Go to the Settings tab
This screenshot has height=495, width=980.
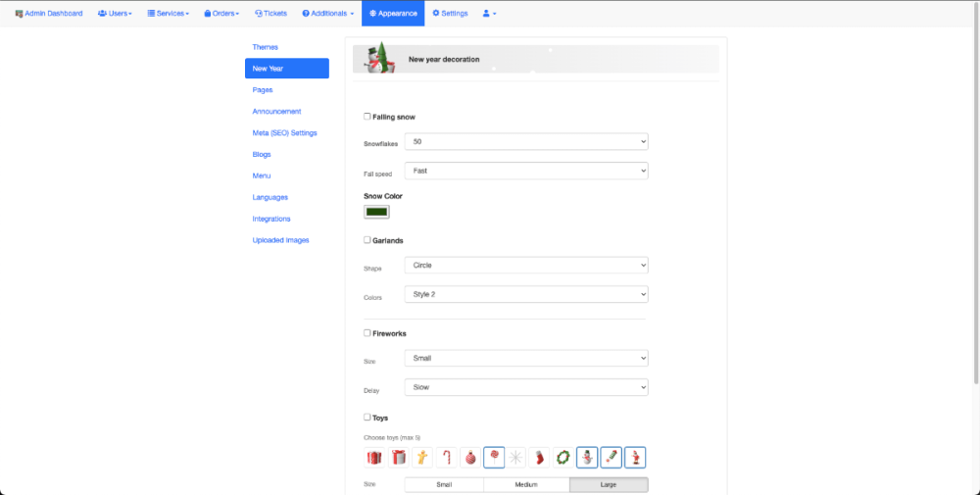450,14
